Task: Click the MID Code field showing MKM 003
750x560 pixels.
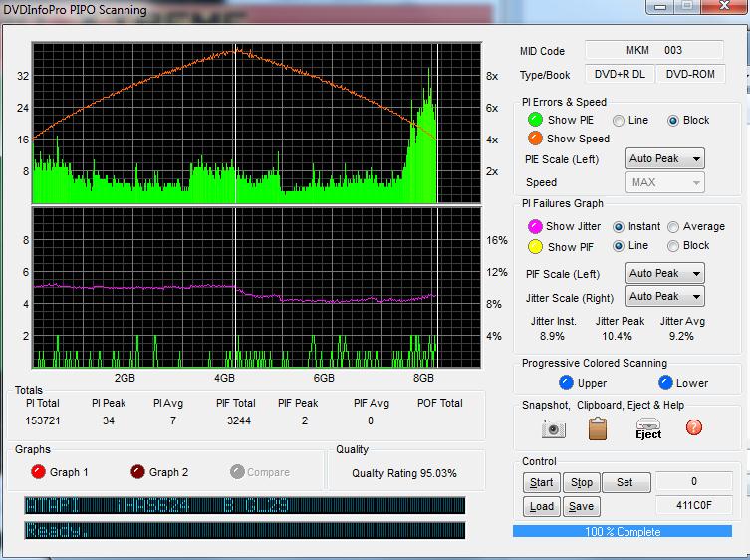Action: (654, 51)
